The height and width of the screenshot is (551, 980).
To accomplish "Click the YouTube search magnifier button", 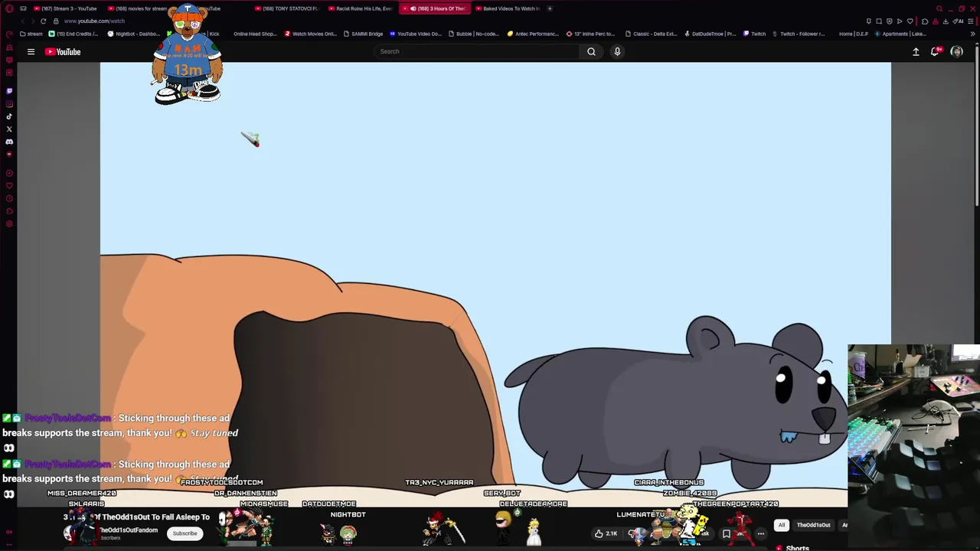I will [x=591, y=51].
